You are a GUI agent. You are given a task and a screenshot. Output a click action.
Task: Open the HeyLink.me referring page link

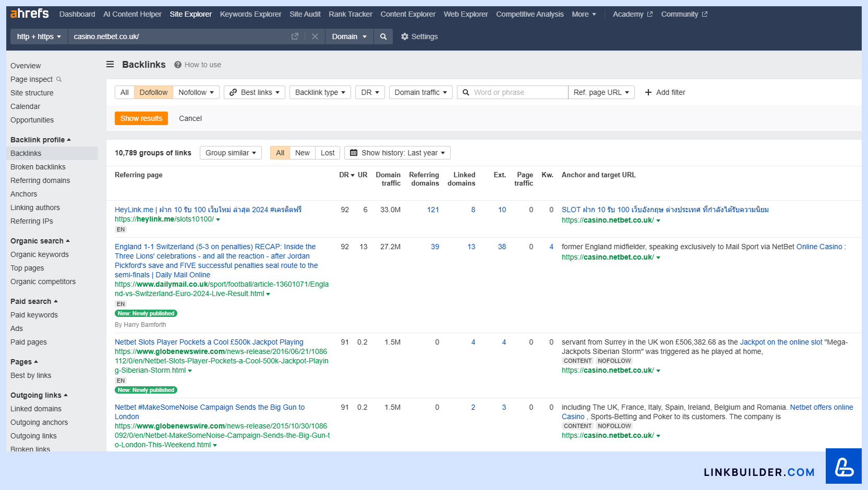(x=208, y=210)
